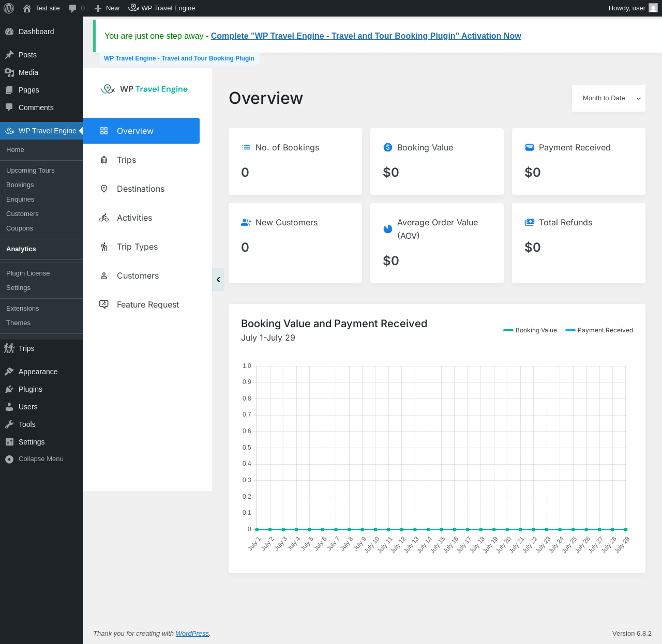Click the Media icon in sidebar
662x644 pixels.
tap(9, 72)
